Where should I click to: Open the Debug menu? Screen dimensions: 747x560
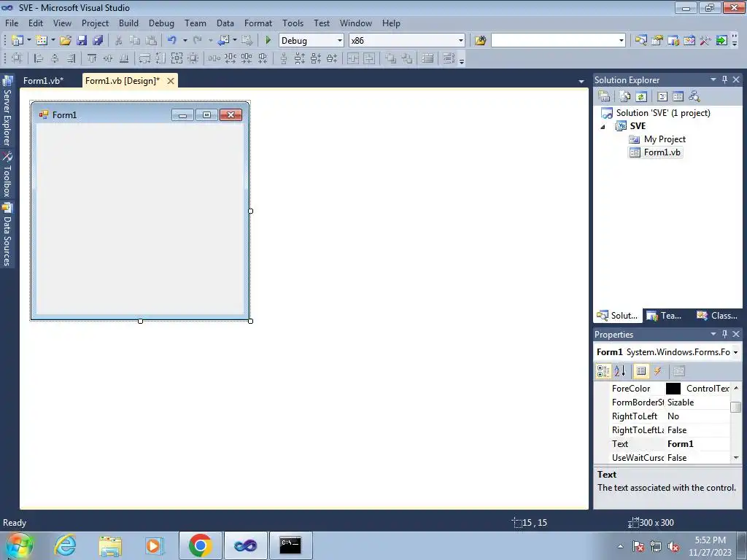click(161, 23)
